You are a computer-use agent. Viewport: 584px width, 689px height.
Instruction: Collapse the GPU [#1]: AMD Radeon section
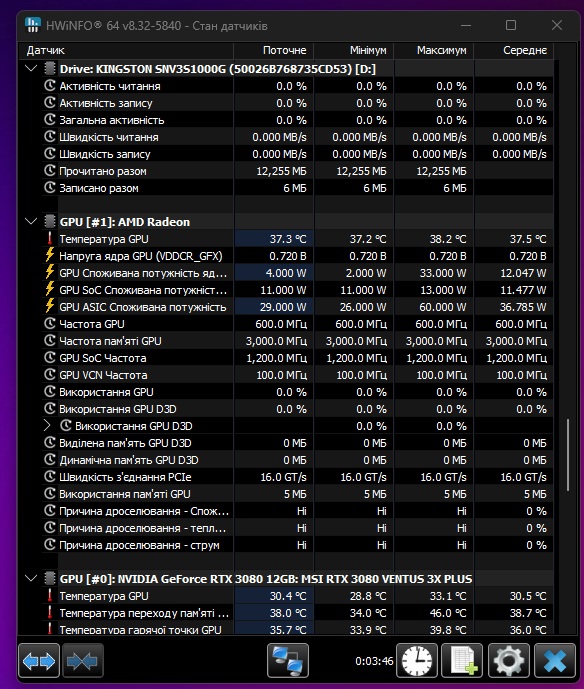[x=31, y=221]
